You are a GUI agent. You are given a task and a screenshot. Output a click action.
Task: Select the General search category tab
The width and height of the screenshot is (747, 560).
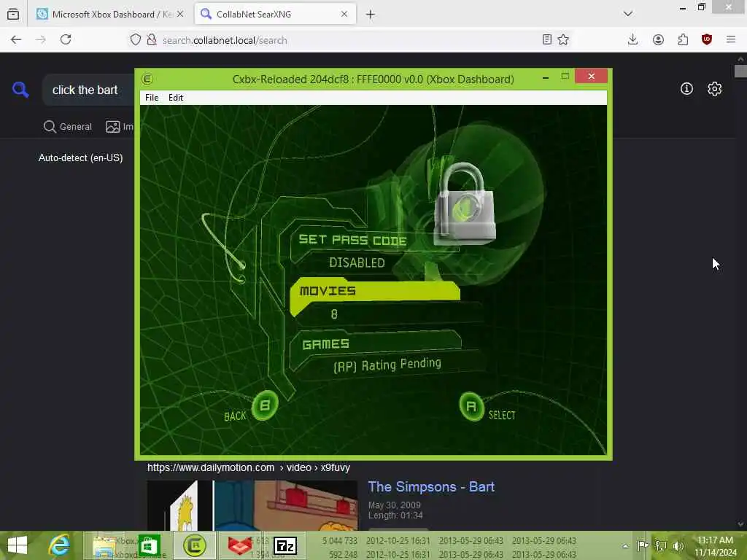click(68, 127)
